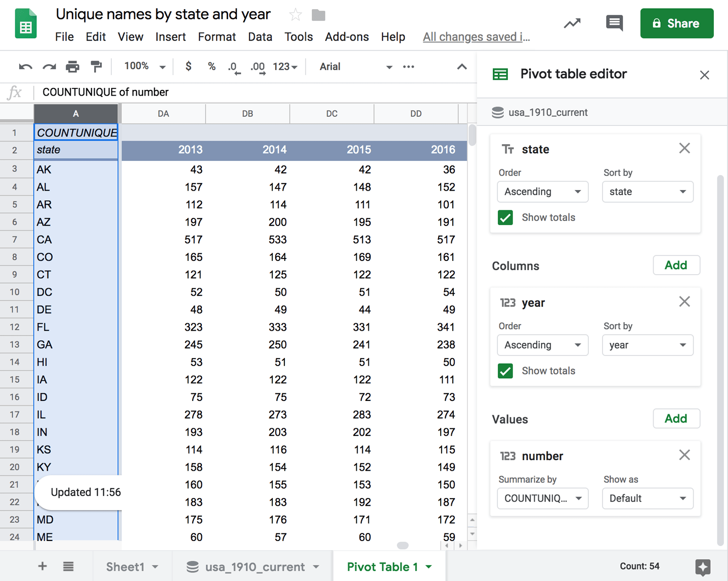
Task: Click the Undo icon in the toolbar
Action: pos(25,66)
